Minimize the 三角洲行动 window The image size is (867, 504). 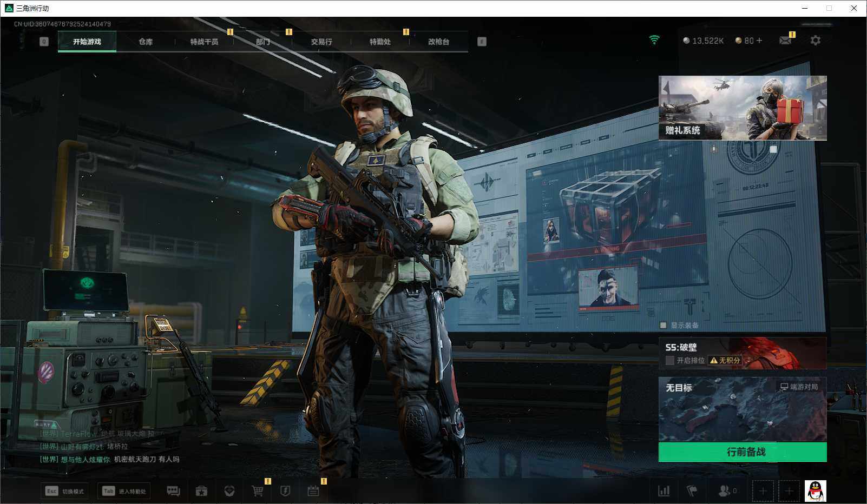tap(805, 8)
